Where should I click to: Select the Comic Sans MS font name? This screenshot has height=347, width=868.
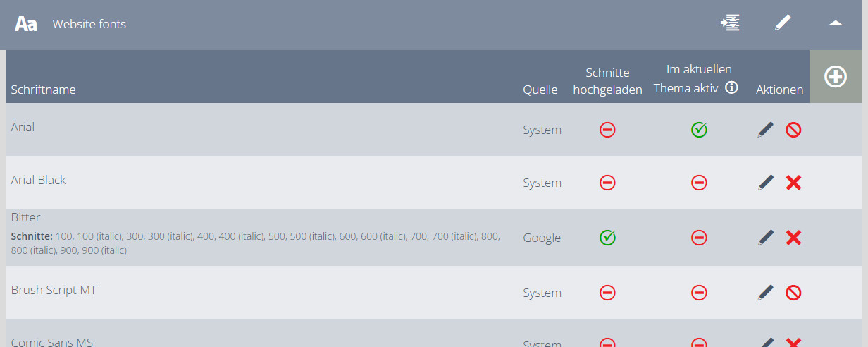click(x=52, y=342)
